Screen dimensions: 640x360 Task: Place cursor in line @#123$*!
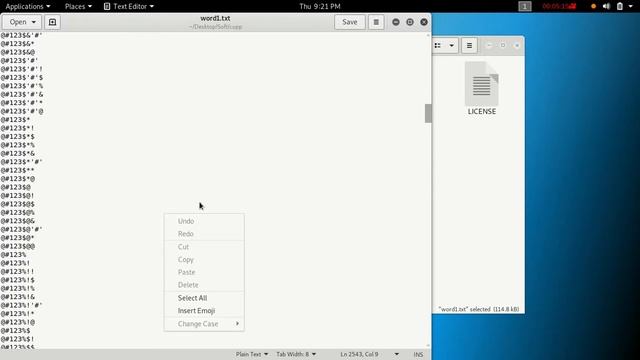pyautogui.click(x=17, y=128)
